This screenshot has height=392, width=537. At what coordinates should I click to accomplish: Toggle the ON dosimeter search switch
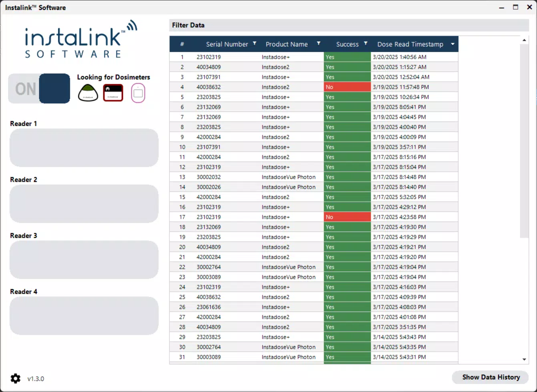click(x=39, y=88)
